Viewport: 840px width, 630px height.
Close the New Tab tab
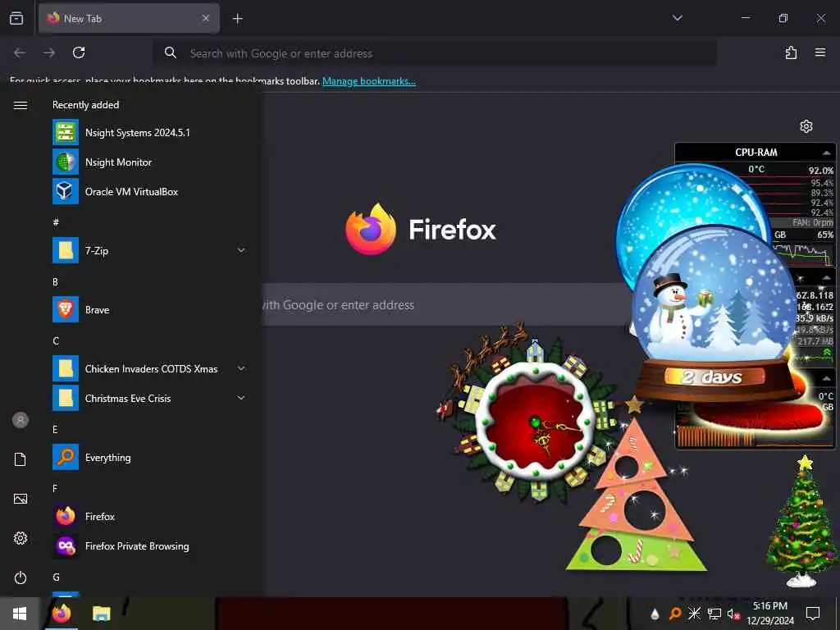point(206,18)
